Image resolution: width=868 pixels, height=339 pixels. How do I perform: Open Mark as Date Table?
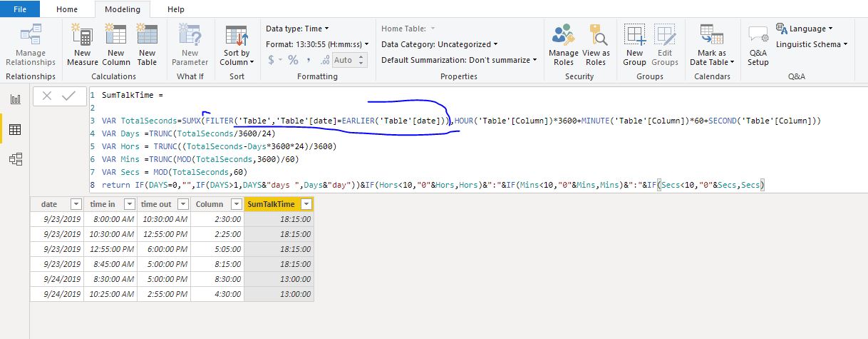[711, 44]
